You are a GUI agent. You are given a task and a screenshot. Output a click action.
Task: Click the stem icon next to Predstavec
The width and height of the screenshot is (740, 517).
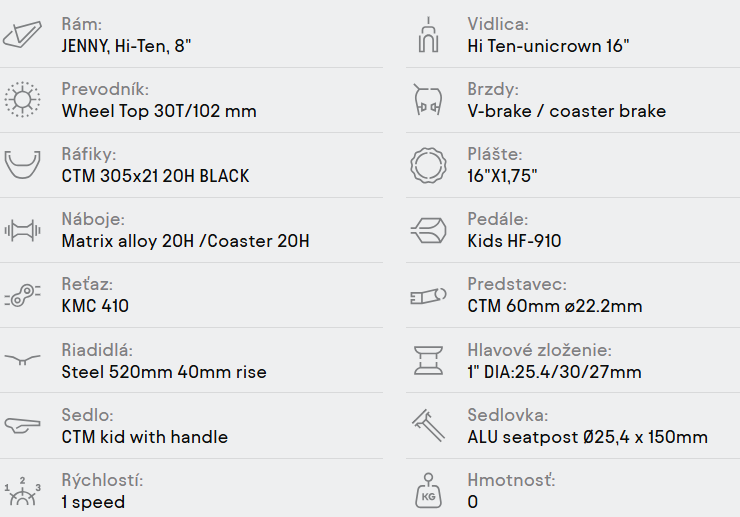point(427,295)
